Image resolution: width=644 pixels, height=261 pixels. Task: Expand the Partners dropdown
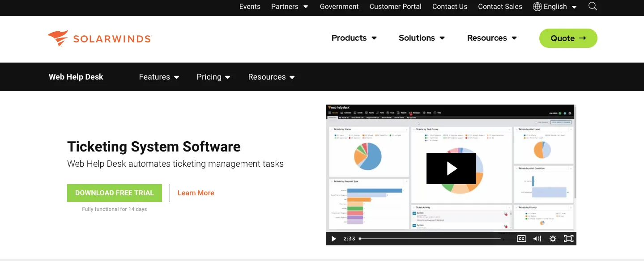tap(290, 7)
